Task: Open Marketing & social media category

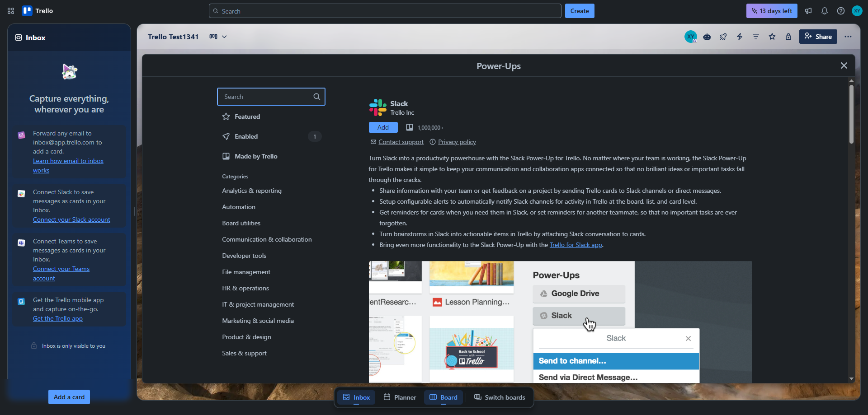Action: 258,321
